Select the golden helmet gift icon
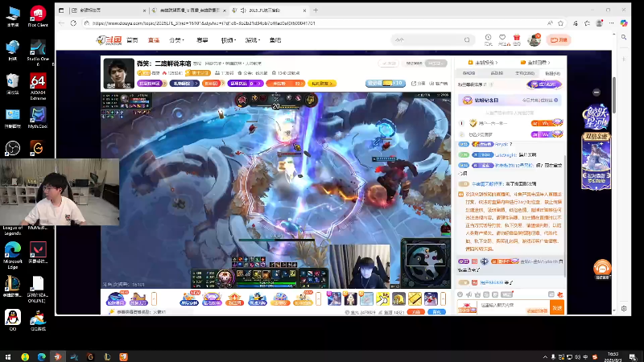Image resolution: width=644 pixels, height=362 pixels. [398, 298]
